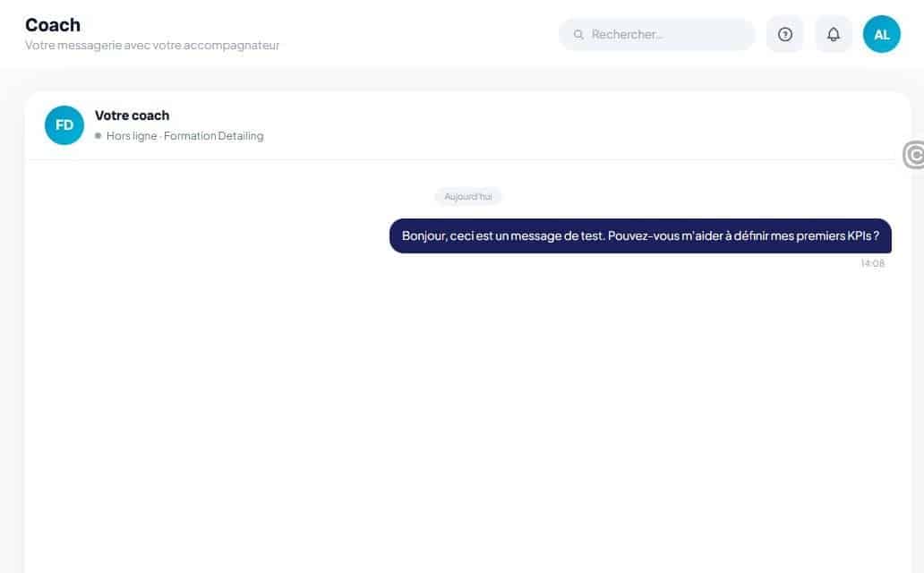Select the Votre coach name
The width and height of the screenshot is (924, 573).
pyautogui.click(x=132, y=115)
